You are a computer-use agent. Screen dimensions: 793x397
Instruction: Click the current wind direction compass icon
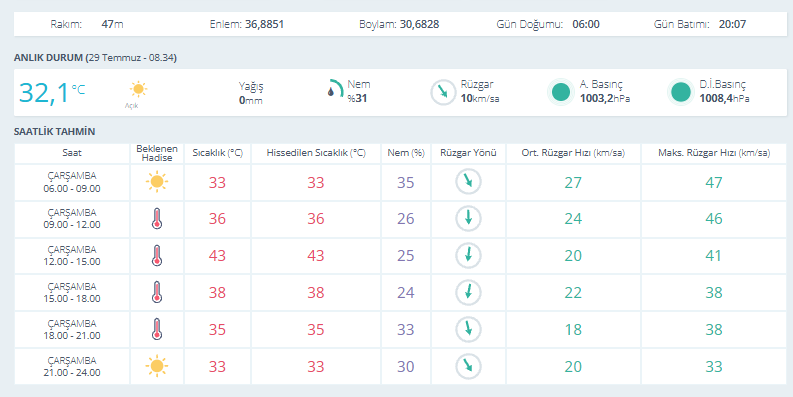point(443,92)
